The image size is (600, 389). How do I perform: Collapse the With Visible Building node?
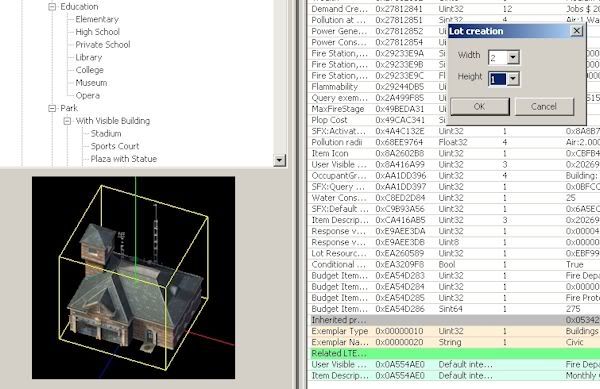67,121
